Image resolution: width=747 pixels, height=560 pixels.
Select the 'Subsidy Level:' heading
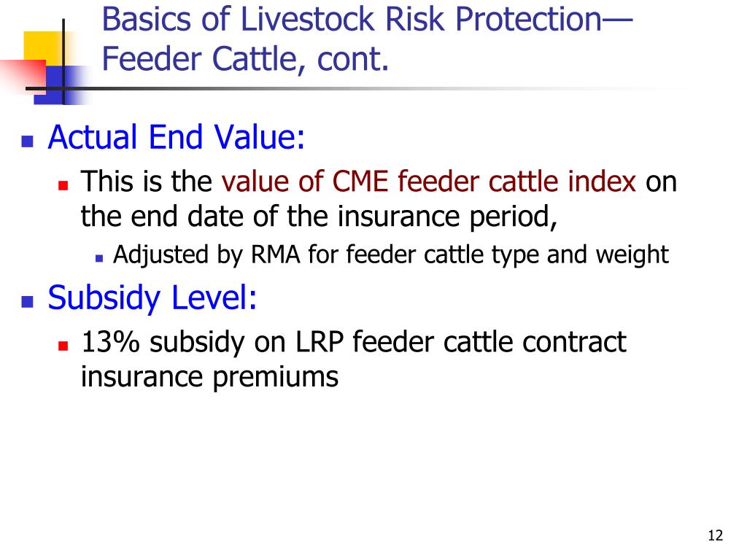pos(152,298)
